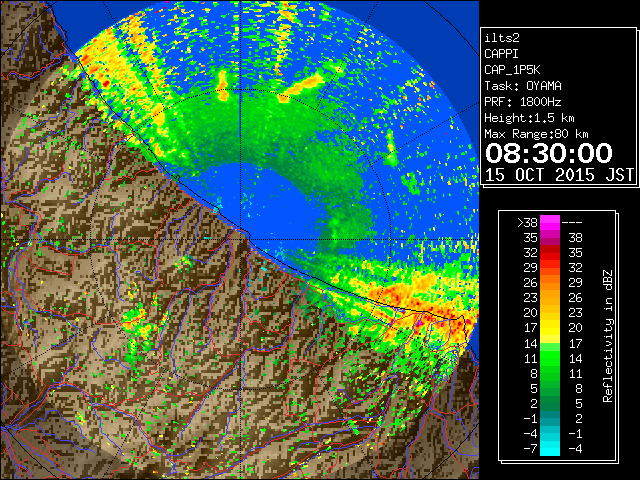Select the red 32–35 dBZ legend band
The image size is (640, 480).
click(550, 253)
